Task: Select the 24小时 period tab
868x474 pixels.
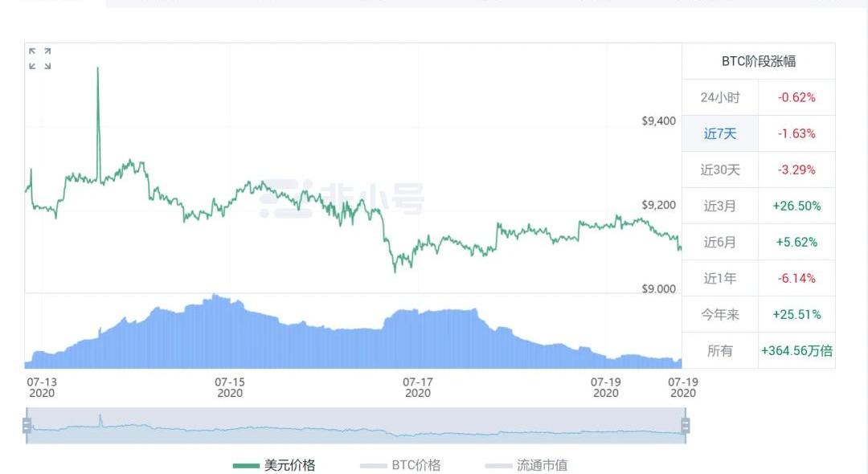Action: click(x=719, y=97)
